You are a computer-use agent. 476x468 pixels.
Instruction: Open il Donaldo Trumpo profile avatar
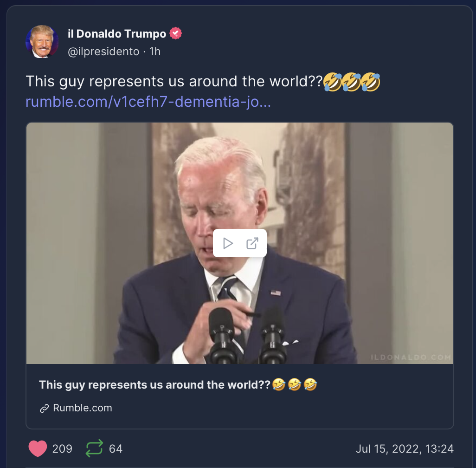(x=42, y=42)
